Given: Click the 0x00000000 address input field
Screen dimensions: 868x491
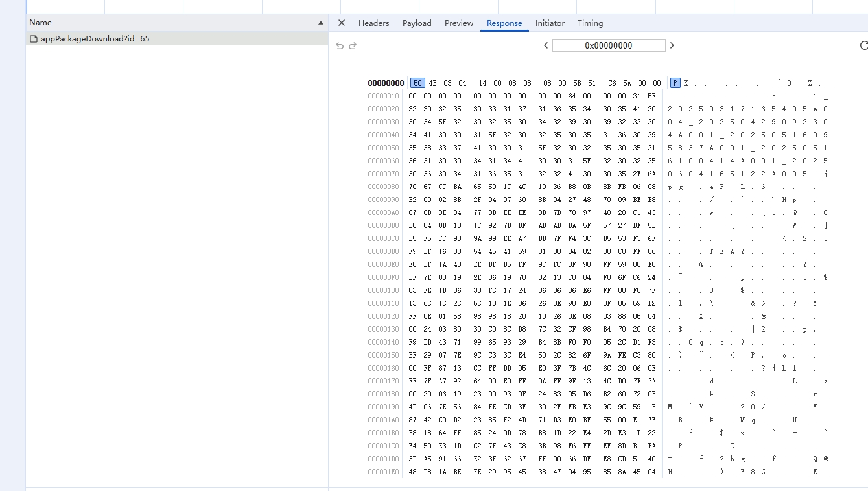Looking at the screenshot, I should [609, 45].
